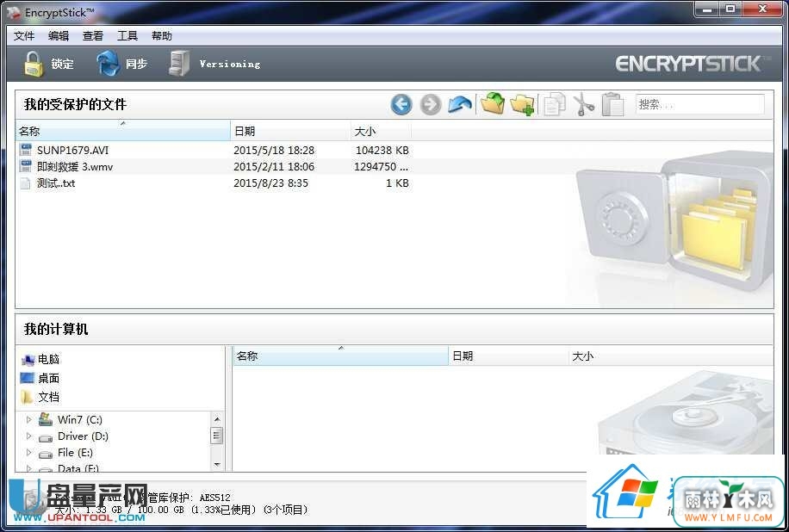The image size is (789, 532).
Task: Click the padlock lock icon
Action: pos(34,64)
